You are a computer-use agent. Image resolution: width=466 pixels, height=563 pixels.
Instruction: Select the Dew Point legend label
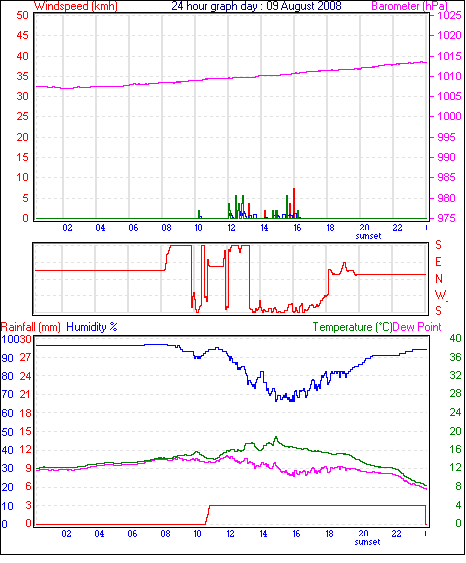pyautogui.click(x=417, y=327)
